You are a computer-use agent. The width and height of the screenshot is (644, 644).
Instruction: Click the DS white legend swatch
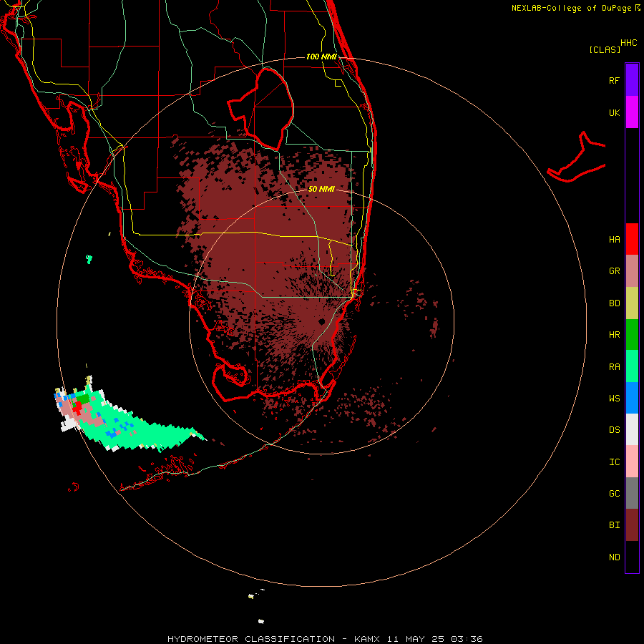[x=632, y=429]
